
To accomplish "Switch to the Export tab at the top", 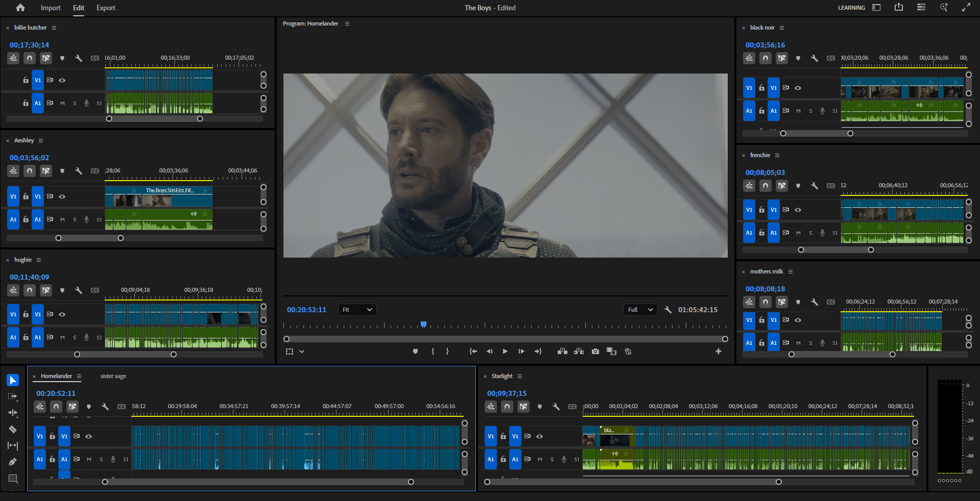I will (x=105, y=8).
